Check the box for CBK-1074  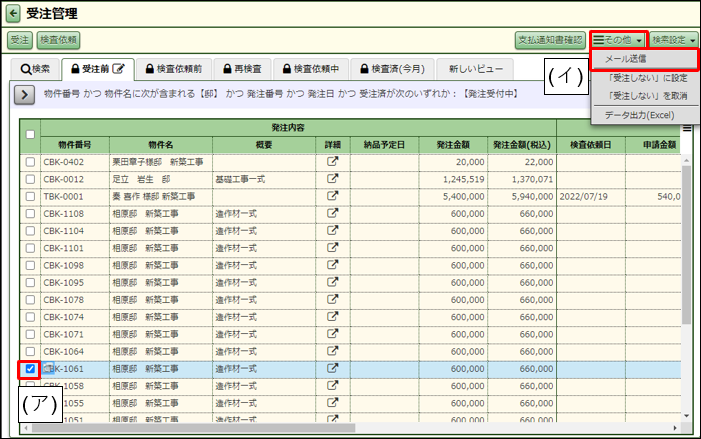pos(30,317)
